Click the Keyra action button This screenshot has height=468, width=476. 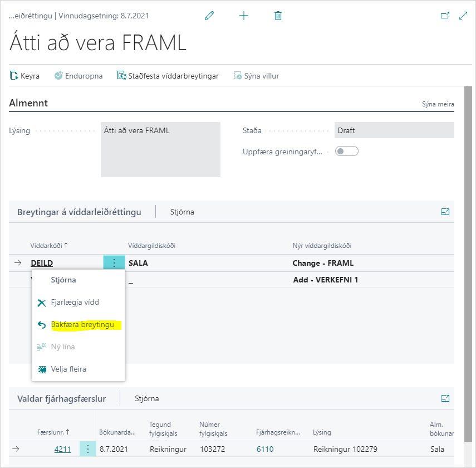tap(25, 76)
